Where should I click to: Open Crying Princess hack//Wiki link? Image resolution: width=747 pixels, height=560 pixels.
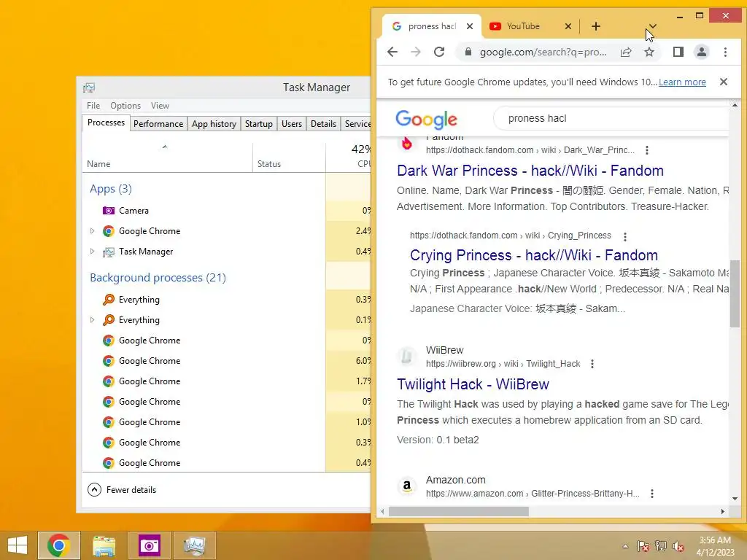533,255
